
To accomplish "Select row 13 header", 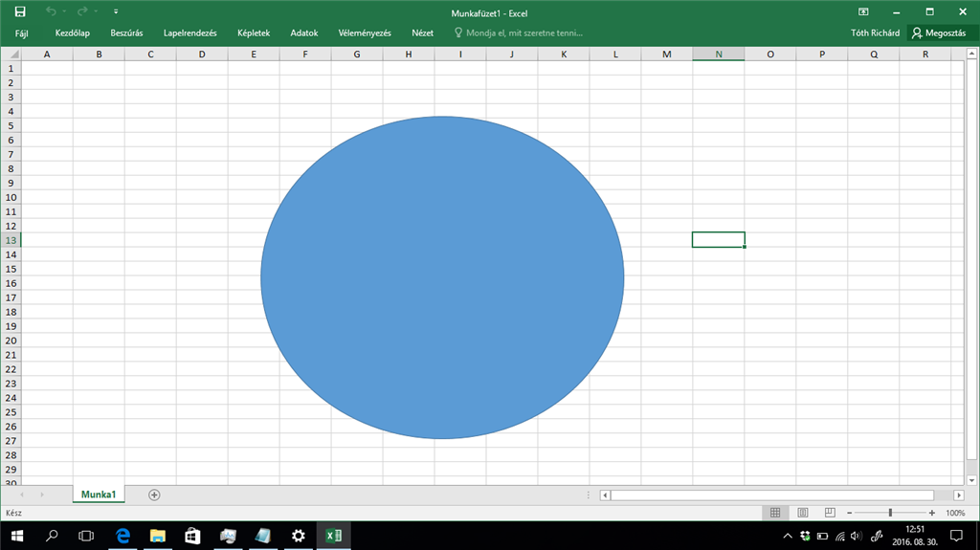I will (11, 241).
